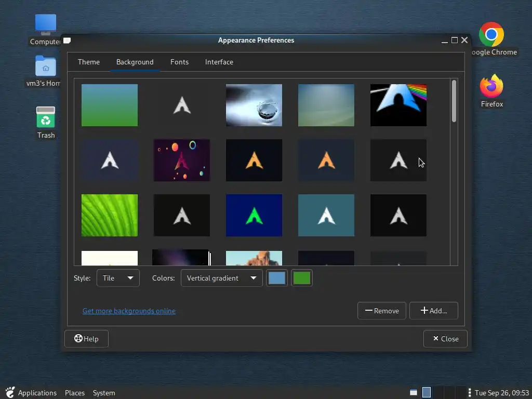This screenshot has width=532, height=399.
Task: Click the Appearance Preferences window menu icon
Action: point(67,41)
